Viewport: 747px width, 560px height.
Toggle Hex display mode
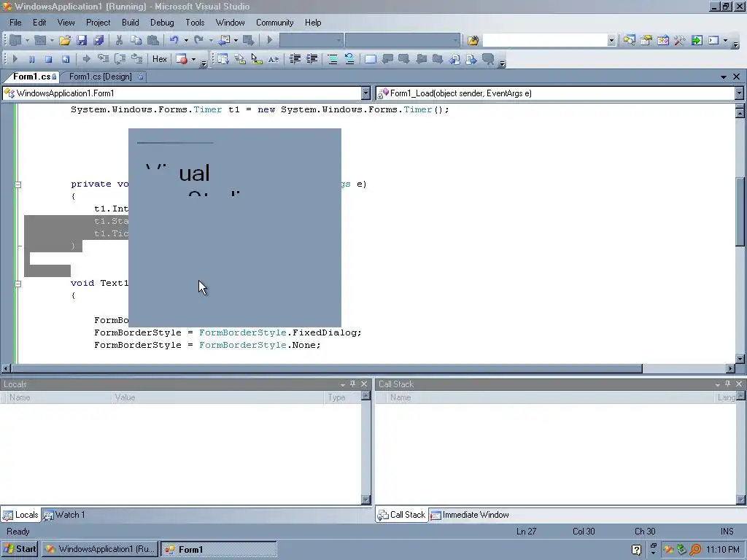160,59
